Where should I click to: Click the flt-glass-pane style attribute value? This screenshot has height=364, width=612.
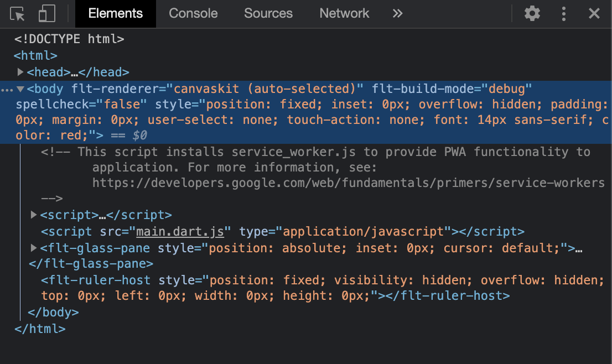pyautogui.click(x=385, y=248)
